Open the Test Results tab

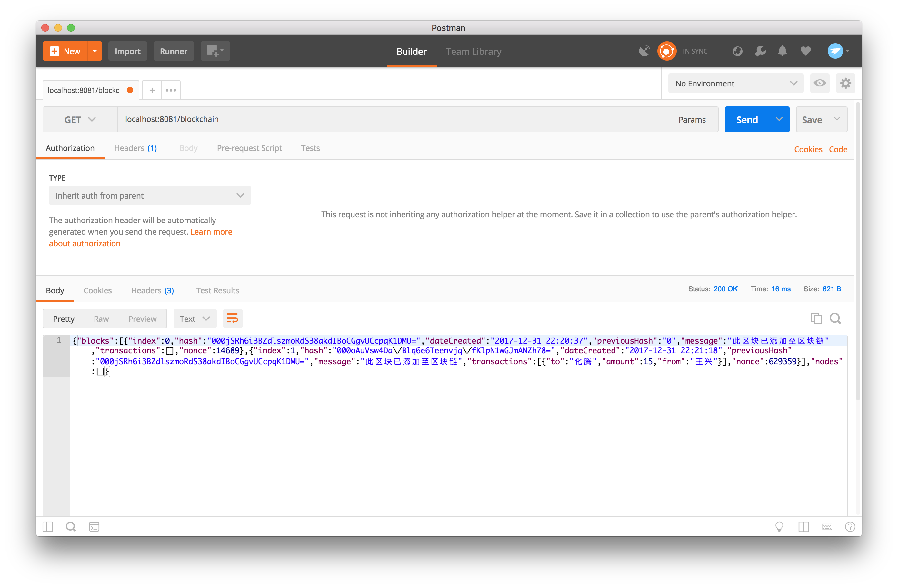coord(217,290)
